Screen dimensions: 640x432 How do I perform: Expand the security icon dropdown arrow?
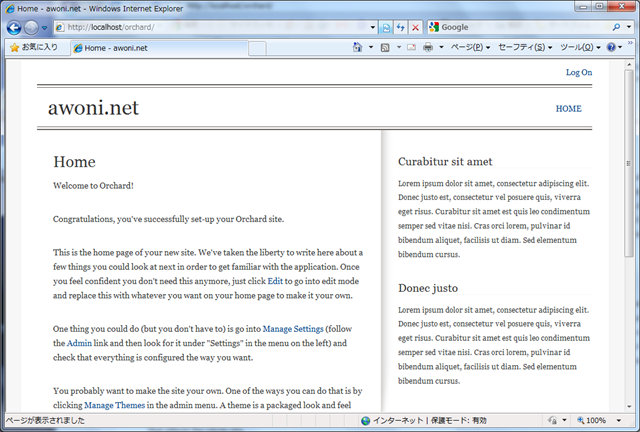564,420
